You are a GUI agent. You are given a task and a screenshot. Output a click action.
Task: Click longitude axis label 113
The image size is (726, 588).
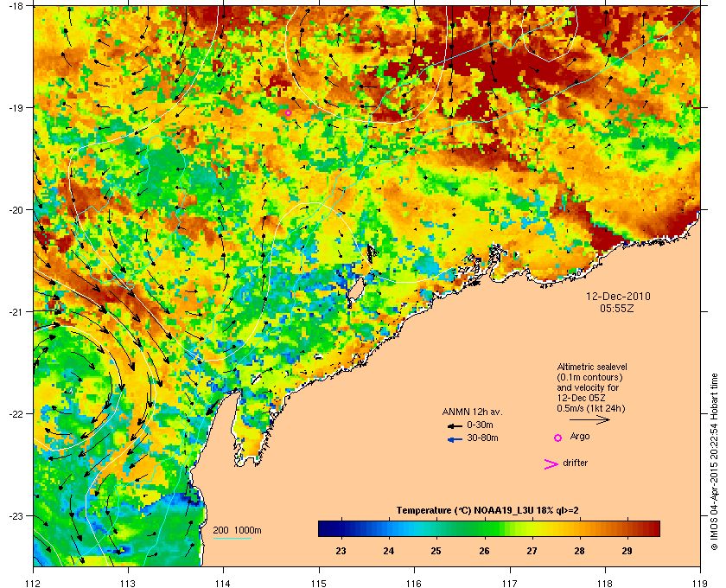click(128, 583)
